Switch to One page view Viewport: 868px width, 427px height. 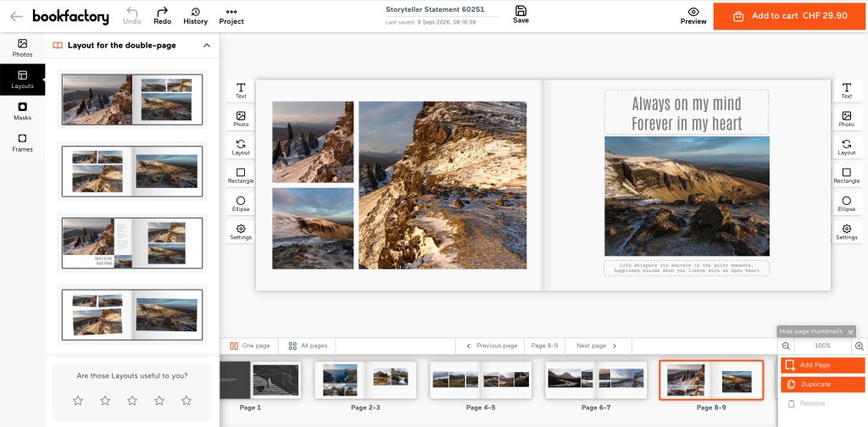250,346
